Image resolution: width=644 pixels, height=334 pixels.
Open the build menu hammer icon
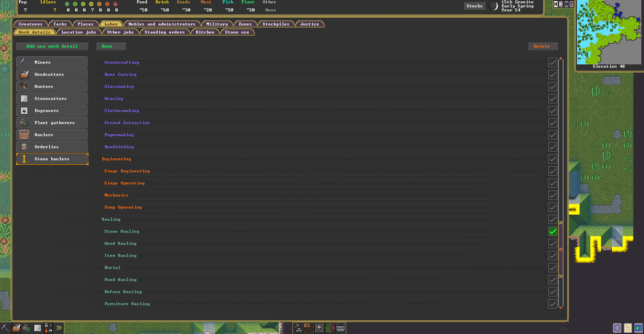(298, 328)
